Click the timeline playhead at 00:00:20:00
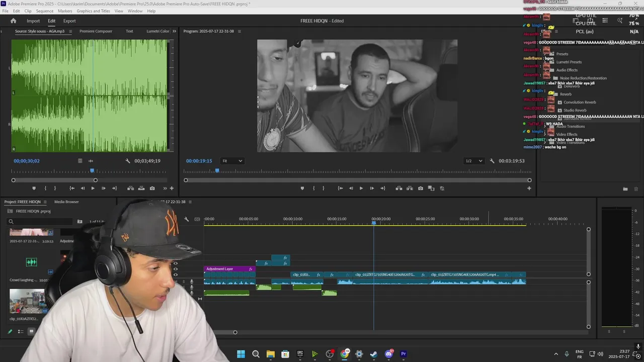The image size is (644, 362). pyautogui.click(x=374, y=222)
